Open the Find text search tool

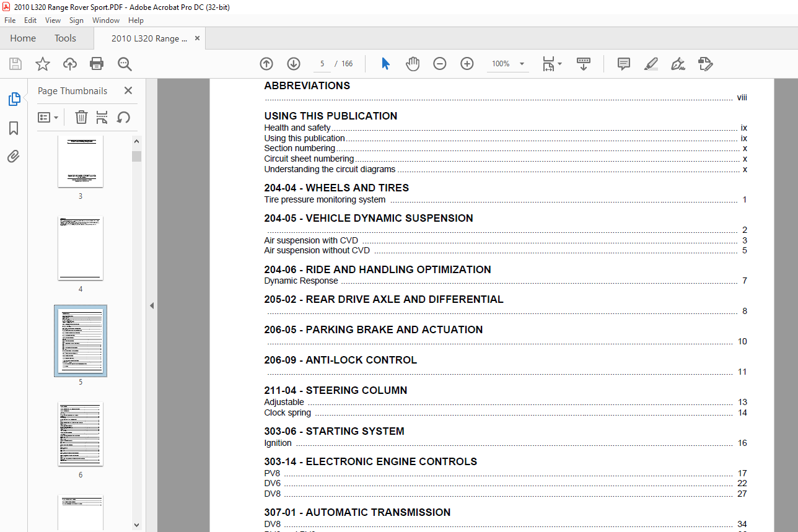pos(125,64)
